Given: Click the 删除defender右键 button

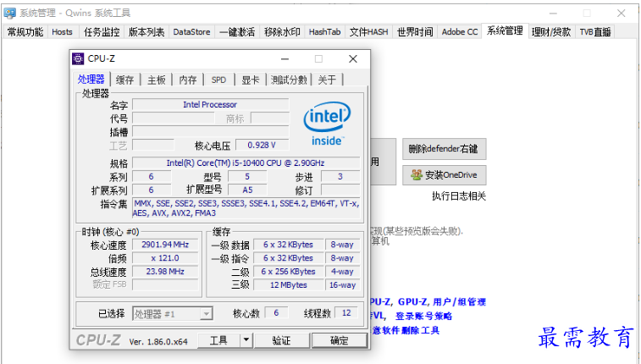Looking at the screenshot, I should (444, 149).
